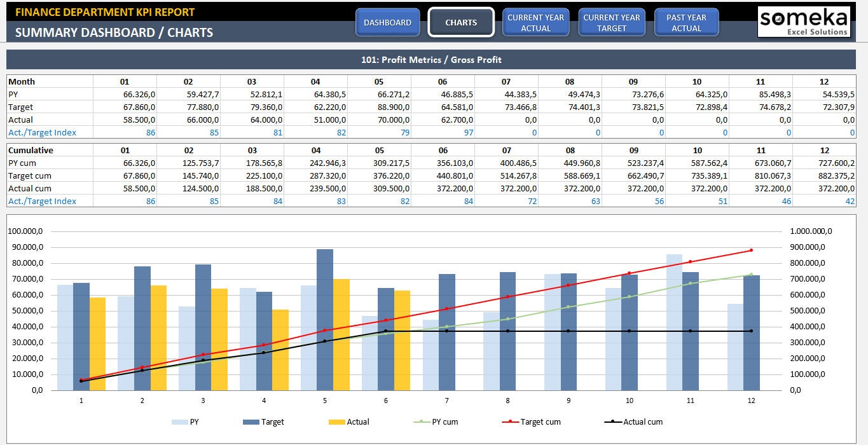
Task: Navigate to the DASHBOARD view
Action: coord(387,21)
